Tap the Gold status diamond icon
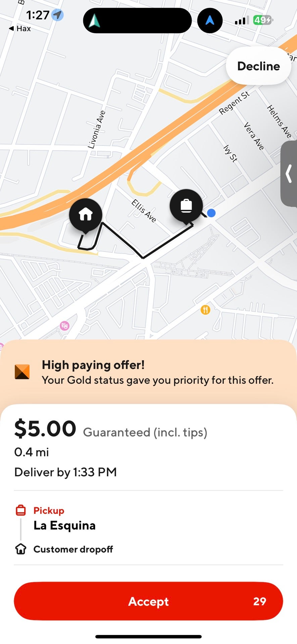The height and width of the screenshot is (644, 297). point(22,372)
